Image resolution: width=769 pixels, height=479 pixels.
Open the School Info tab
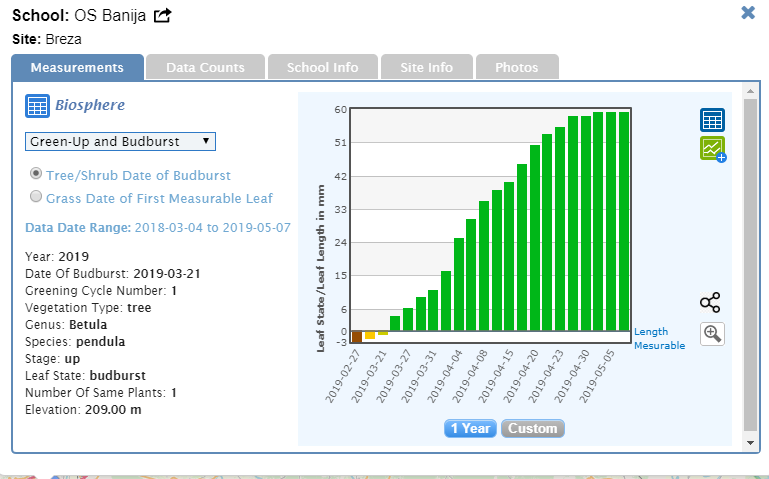coord(322,67)
